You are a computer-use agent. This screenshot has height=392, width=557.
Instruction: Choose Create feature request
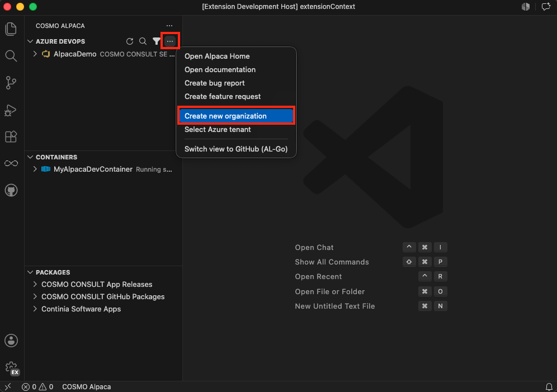(236, 97)
